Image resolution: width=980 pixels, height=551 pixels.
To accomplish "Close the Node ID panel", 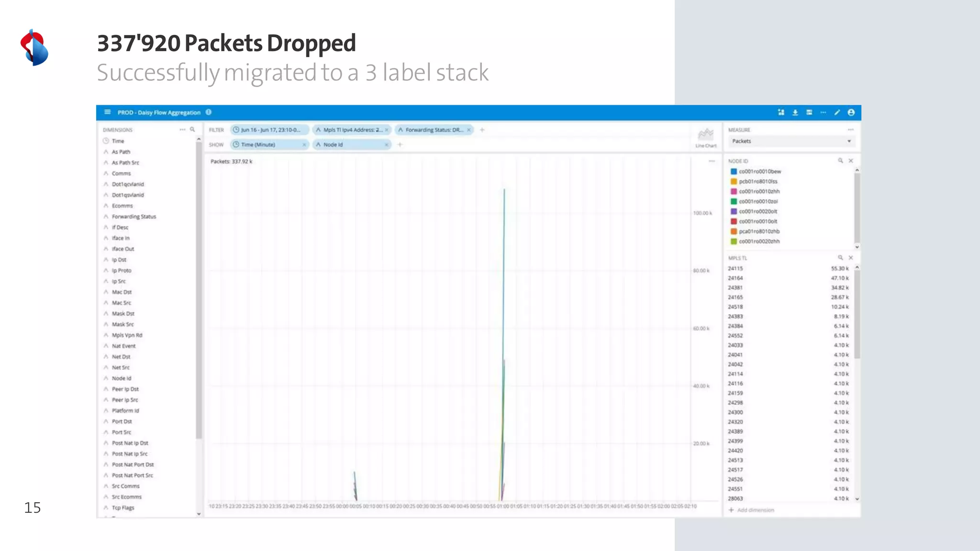I will (x=851, y=161).
